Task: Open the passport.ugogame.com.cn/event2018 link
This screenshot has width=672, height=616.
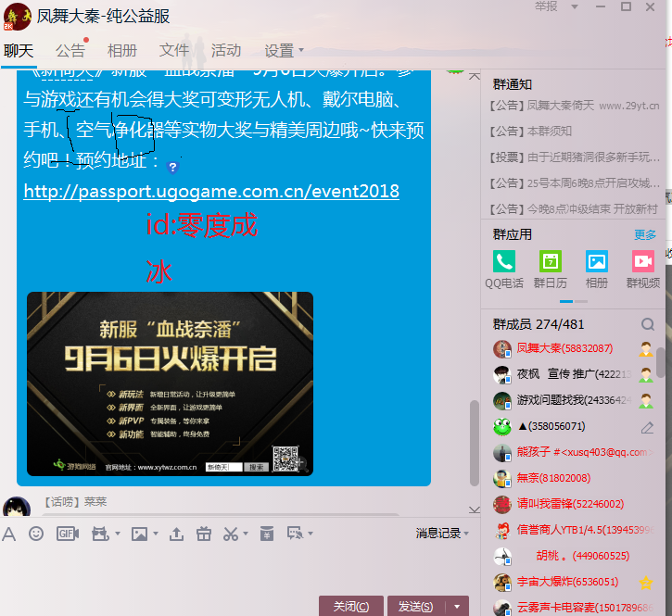Action: tap(211, 192)
